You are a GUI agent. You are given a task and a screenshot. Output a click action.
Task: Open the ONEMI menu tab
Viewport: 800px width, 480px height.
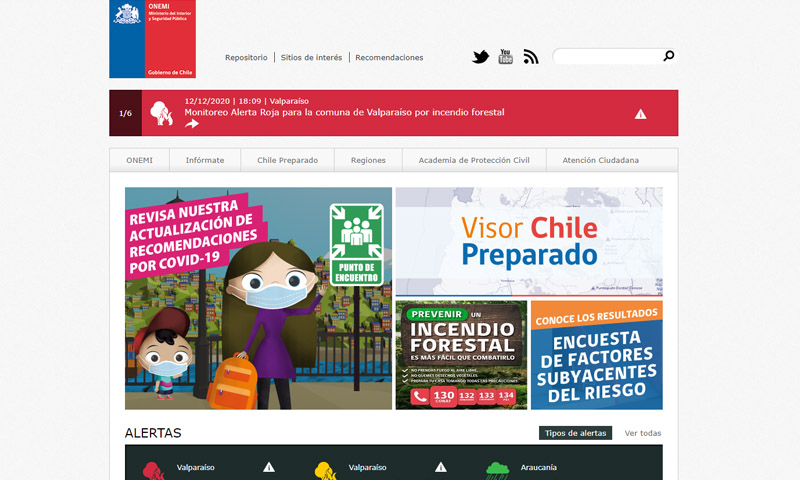tap(139, 160)
